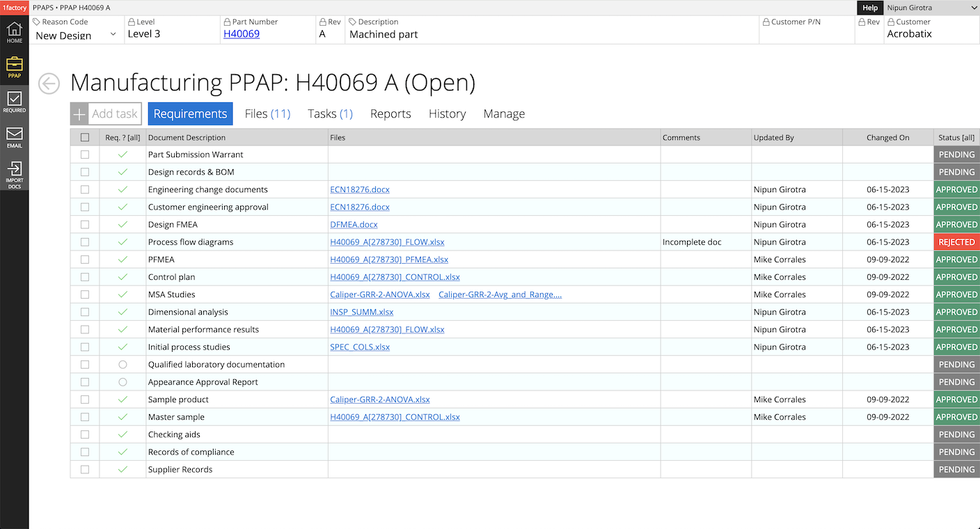Click required checkmark for Records of compliance
The image size is (980, 529).
[x=123, y=452]
